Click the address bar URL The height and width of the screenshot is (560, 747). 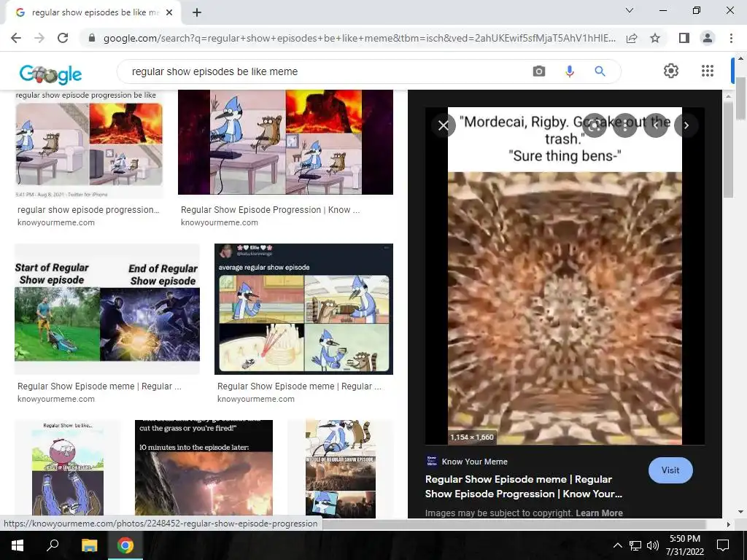coord(359,38)
